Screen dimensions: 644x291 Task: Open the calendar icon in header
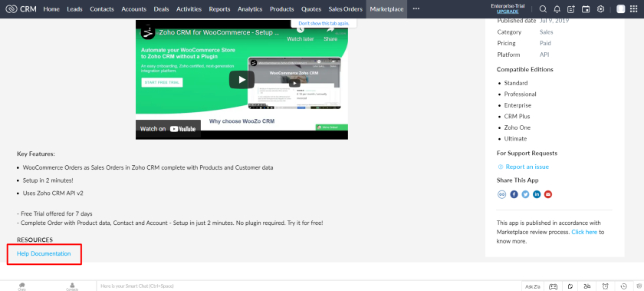tap(586, 9)
